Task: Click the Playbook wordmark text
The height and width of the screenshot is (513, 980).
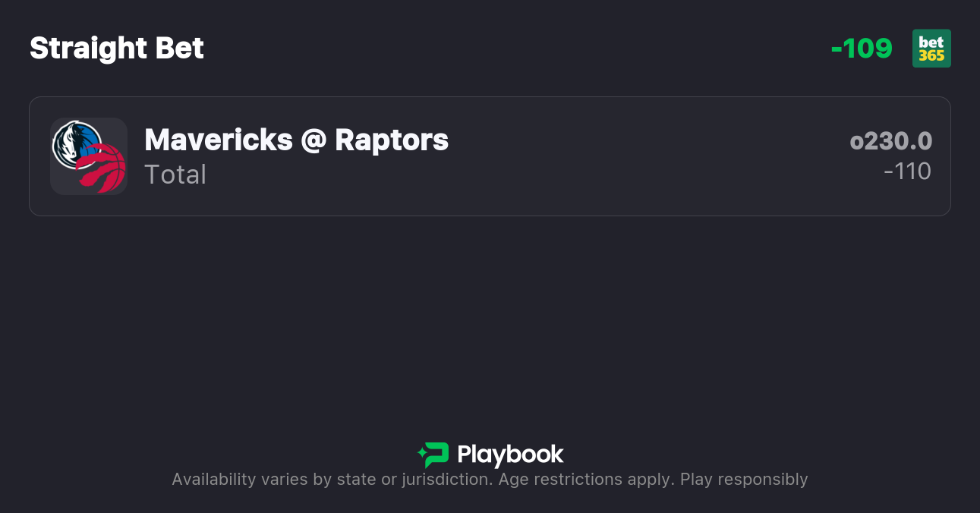Action: 511,454
